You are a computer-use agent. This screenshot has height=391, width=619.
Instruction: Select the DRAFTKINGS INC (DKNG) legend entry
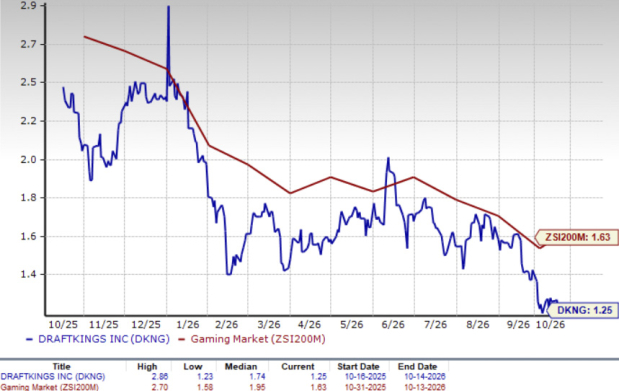click(x=98, y=339)
